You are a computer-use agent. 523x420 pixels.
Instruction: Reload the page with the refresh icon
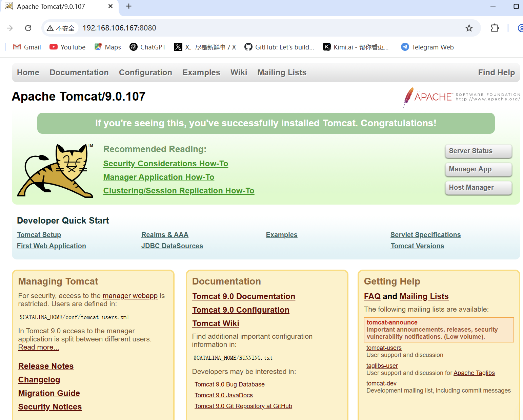point(28,28)
